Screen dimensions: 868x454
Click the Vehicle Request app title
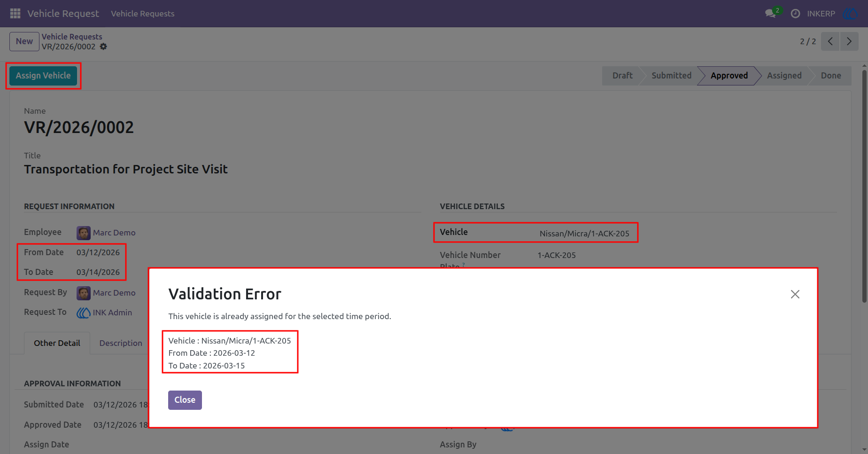[x=63, y=14]
